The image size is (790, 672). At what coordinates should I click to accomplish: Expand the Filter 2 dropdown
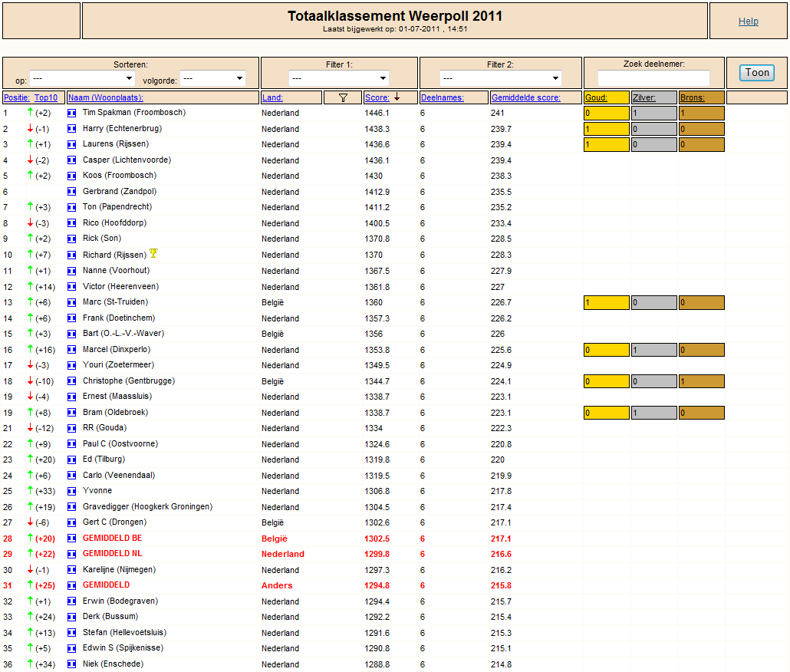point(500,78)
